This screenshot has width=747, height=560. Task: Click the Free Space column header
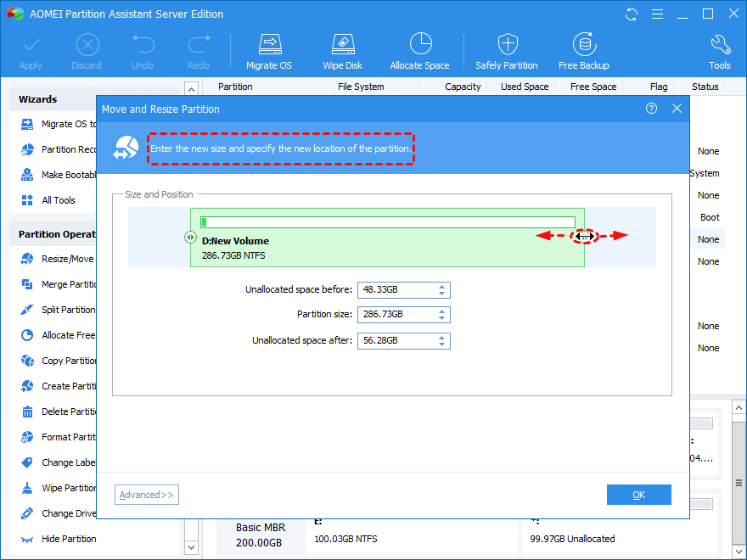tap(593, 87)
